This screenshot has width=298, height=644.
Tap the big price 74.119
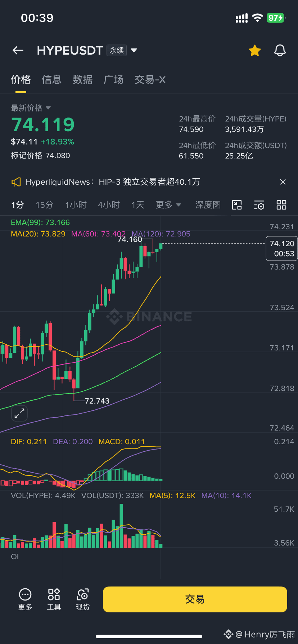(43, 125)
